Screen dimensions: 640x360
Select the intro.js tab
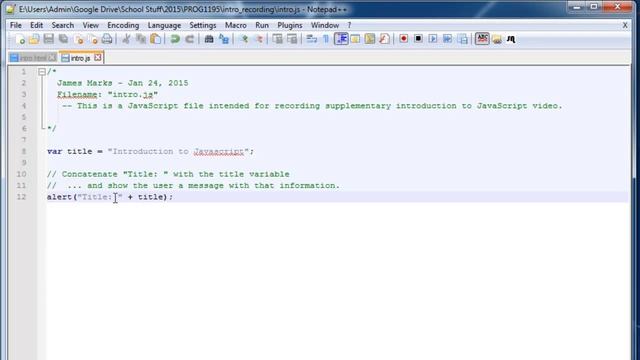click(x=80, y=58)
